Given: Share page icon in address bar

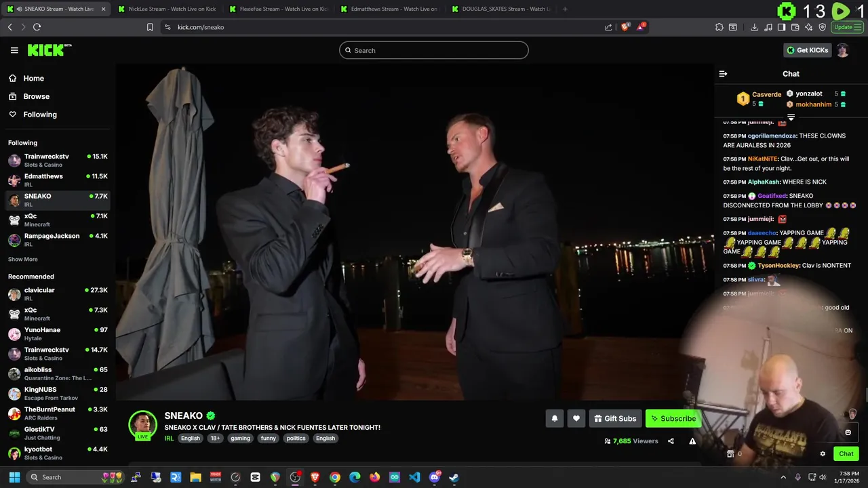Looking at the screenshot, I should (x=608, y=27).
